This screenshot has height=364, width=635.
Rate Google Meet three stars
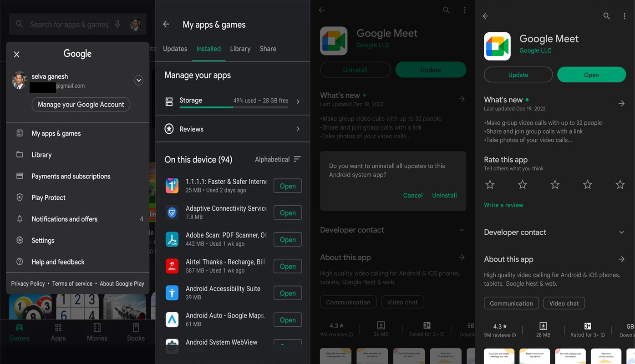click(555, 184)
